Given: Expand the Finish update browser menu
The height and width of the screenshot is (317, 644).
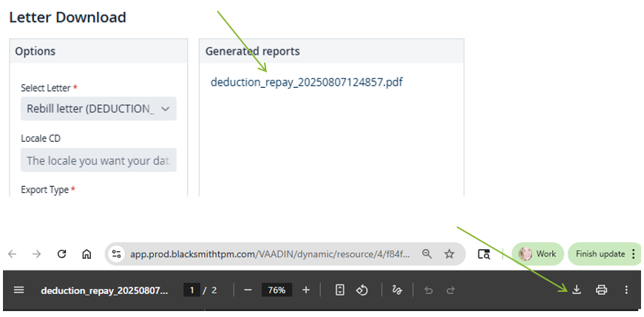Looking at the screenshot, I should coord(603,253).
